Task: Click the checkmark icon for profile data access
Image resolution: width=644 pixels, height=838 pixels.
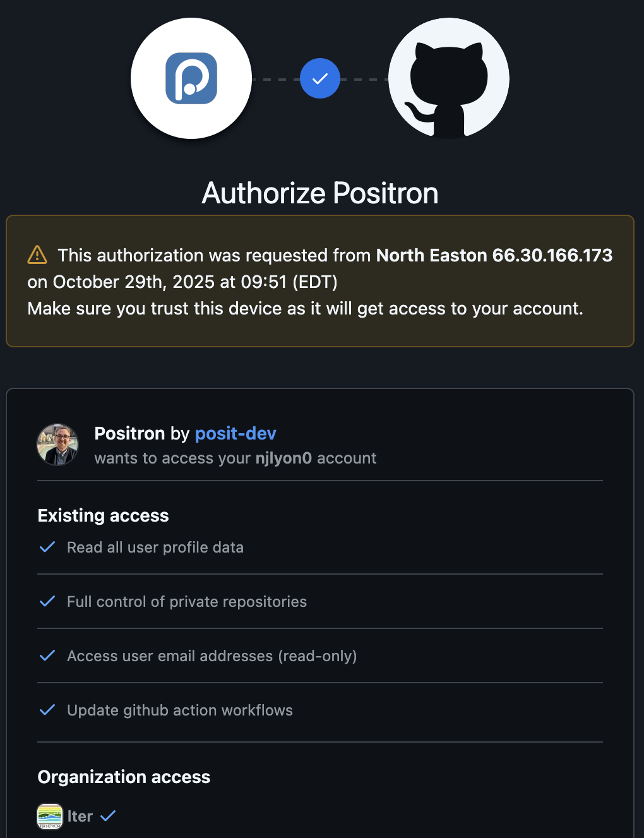Action: pos(47,547)
